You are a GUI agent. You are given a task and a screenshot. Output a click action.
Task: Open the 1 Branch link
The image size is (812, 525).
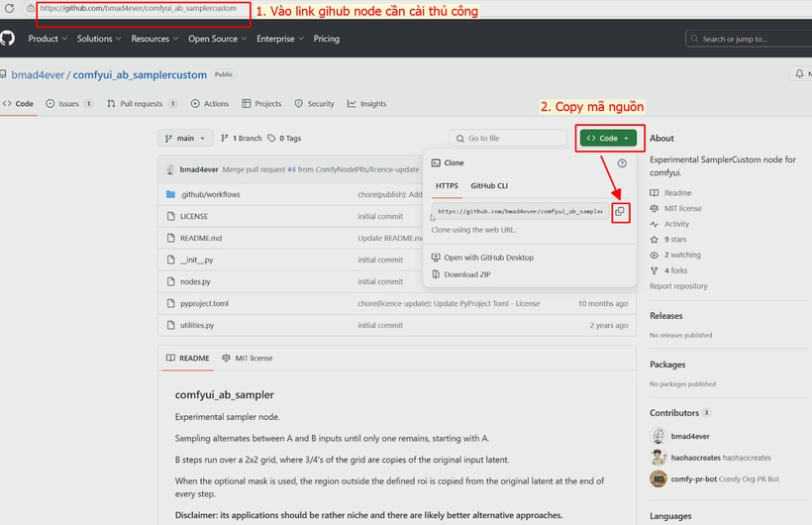tap(242, 139)
